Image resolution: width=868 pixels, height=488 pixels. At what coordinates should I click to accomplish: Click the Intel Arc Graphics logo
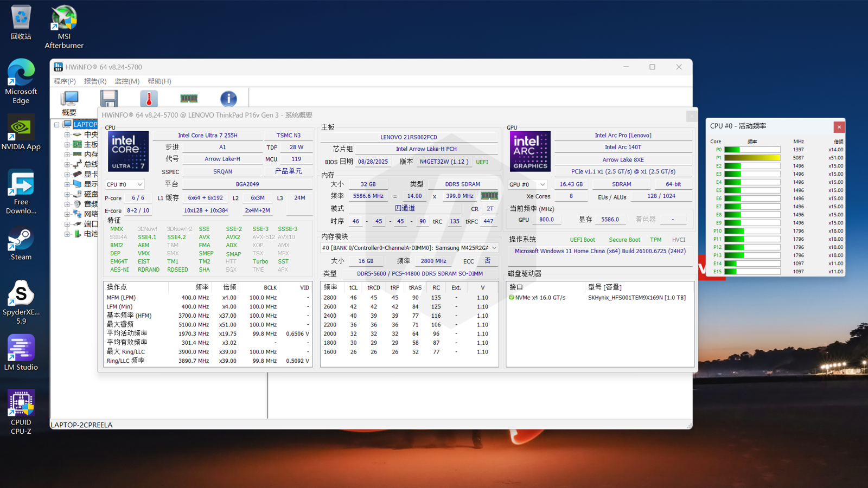pos(529,151)
